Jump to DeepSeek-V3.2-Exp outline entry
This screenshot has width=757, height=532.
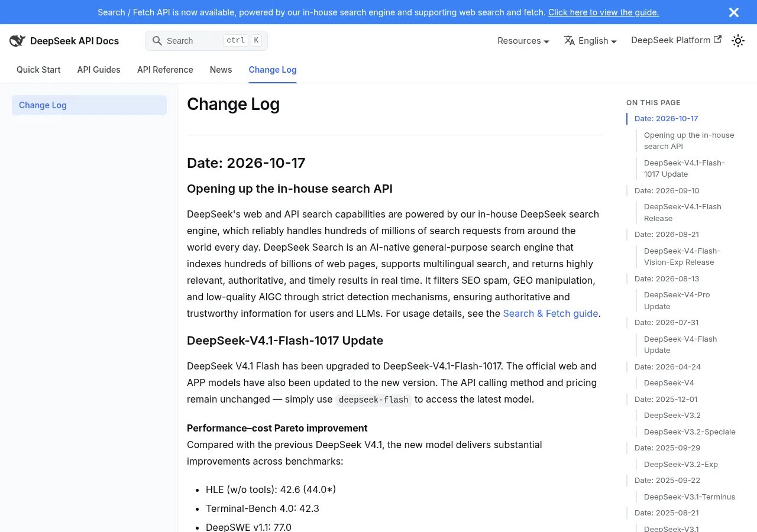(x=681, y=464)
